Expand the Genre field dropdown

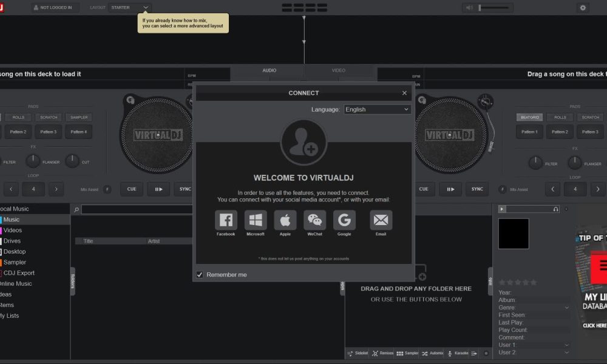pos(566,308)
